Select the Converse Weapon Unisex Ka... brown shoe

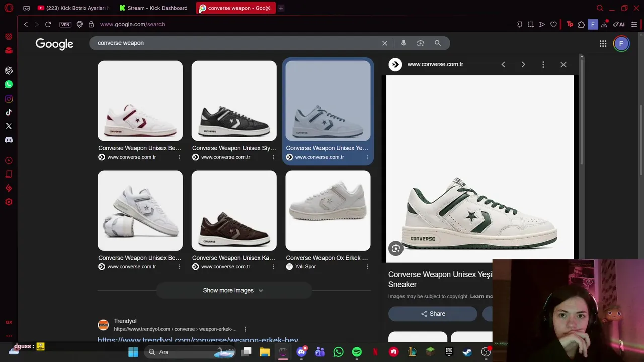(234, 211)
